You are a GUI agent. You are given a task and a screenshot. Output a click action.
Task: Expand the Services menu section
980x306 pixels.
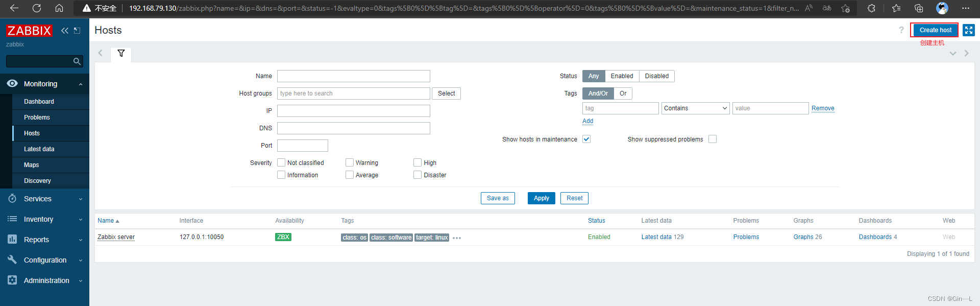44,199
